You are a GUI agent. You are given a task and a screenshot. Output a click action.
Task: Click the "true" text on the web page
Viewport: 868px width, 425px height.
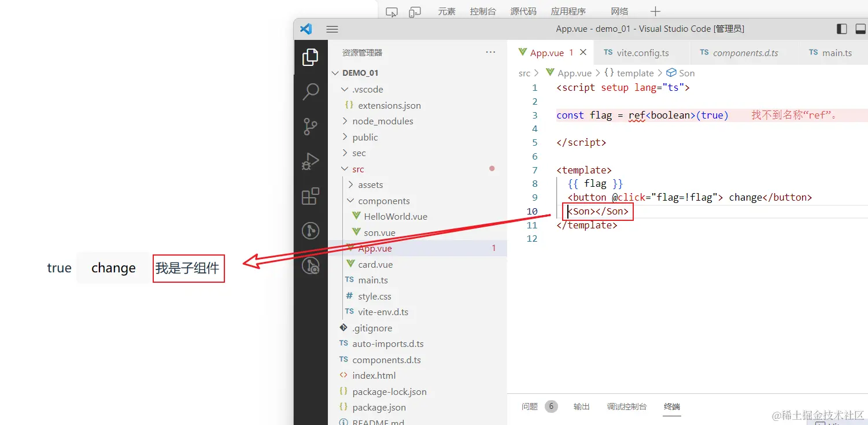(x=59, y=268)
